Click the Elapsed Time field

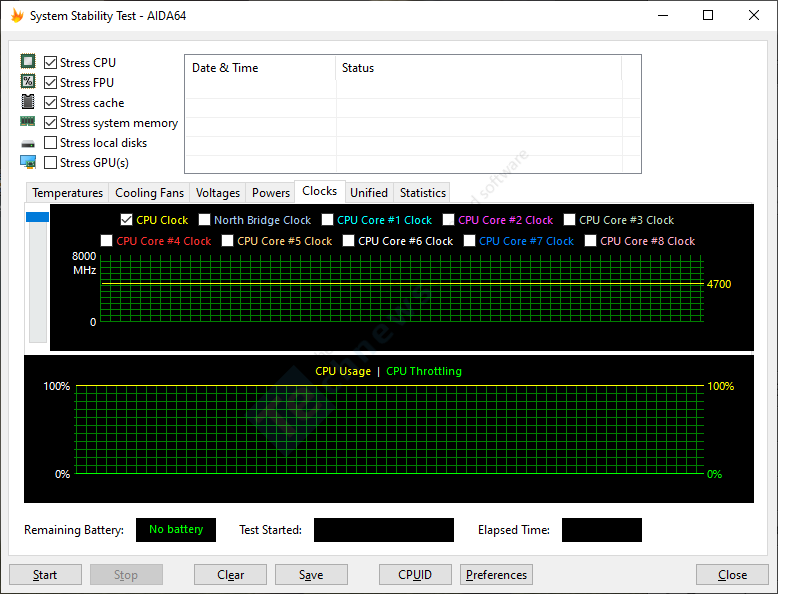(602, 530)
